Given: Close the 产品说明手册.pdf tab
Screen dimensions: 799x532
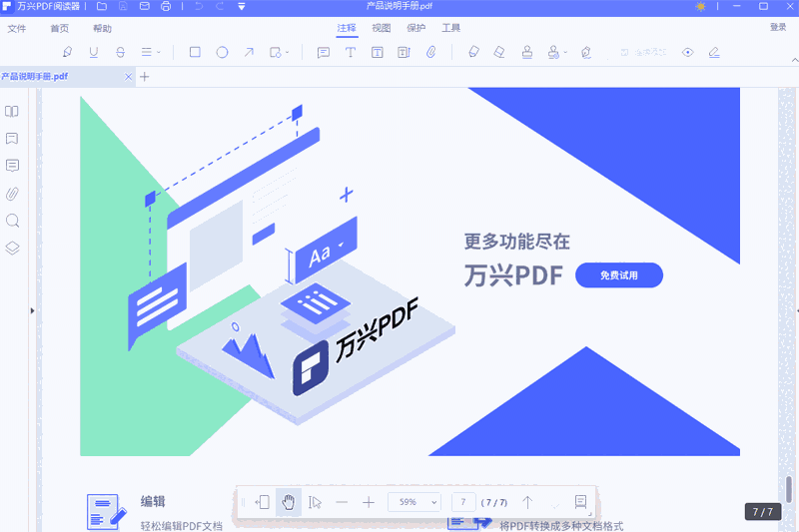Looking at the screenshot, I should pyautogui.click(x=128, y=77).
